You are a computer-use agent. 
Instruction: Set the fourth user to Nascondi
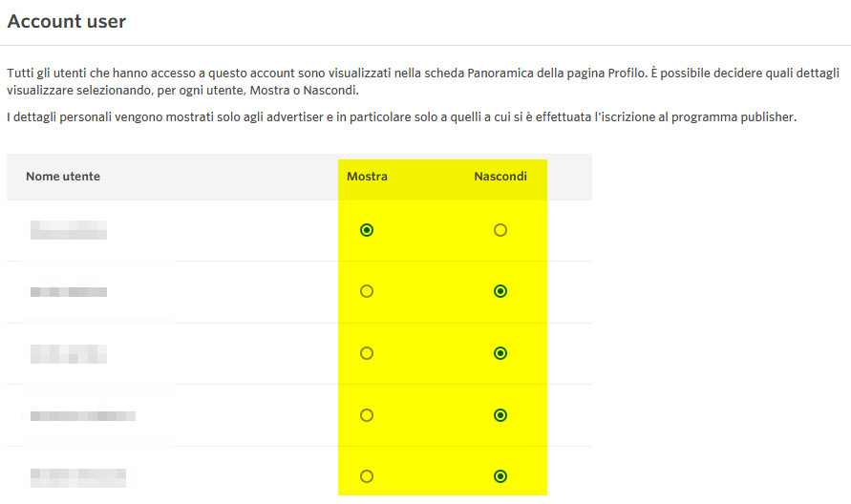coord(500,415)
